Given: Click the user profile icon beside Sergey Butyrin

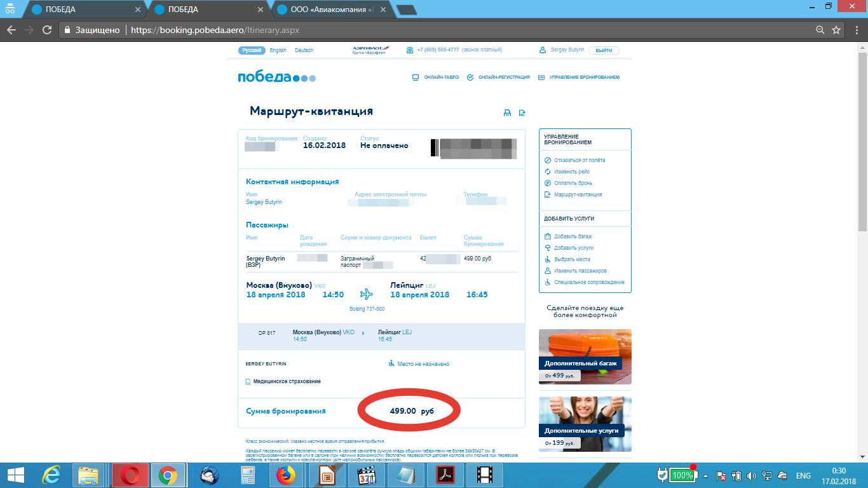Looking at the screenshot, I should pos(543,50).
